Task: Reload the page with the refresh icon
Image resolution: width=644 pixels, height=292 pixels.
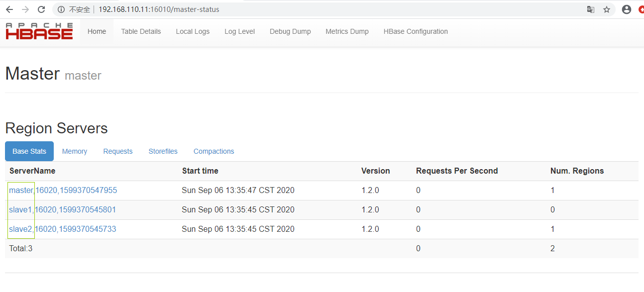Action: (41, 9)
